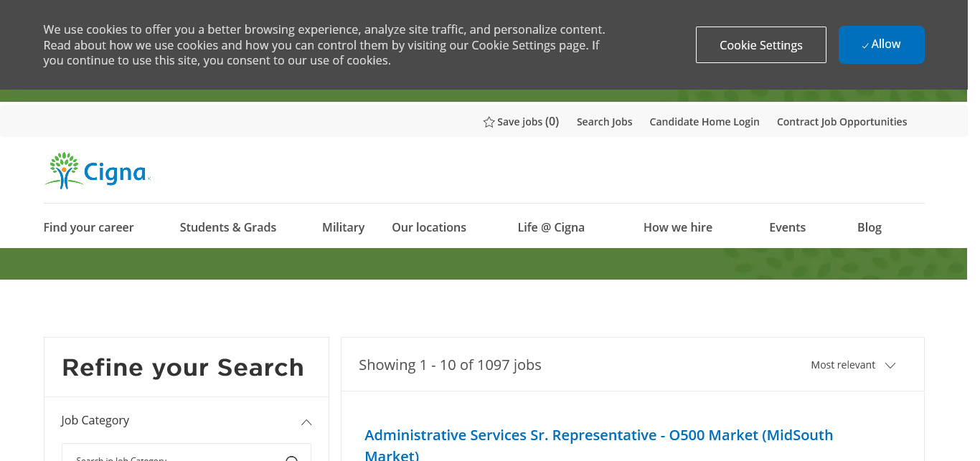Open Contract Job Opportunities link
Image resolution: width=980 pixels, height=461 pixels.
pos(842,122)
